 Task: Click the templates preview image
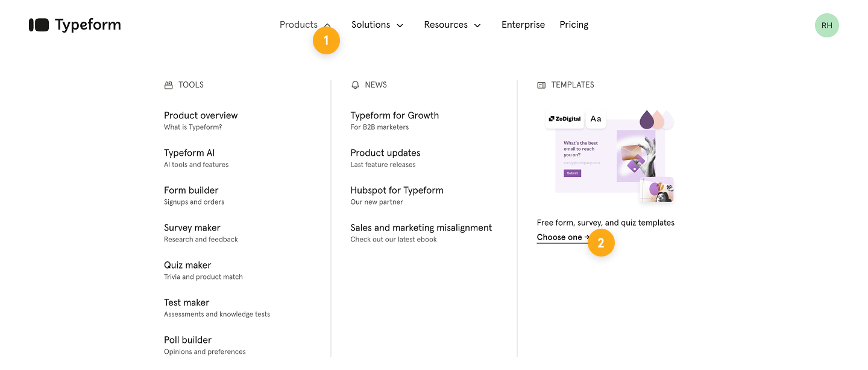[x=609, y=157]
